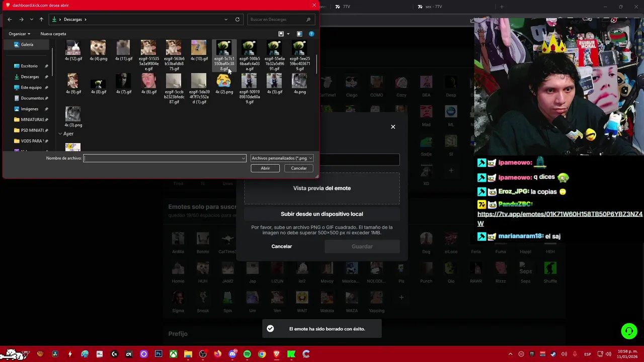This screenshot has width=644, height=362.
Task: Click the disabled Guardar button
Action: 362,246
